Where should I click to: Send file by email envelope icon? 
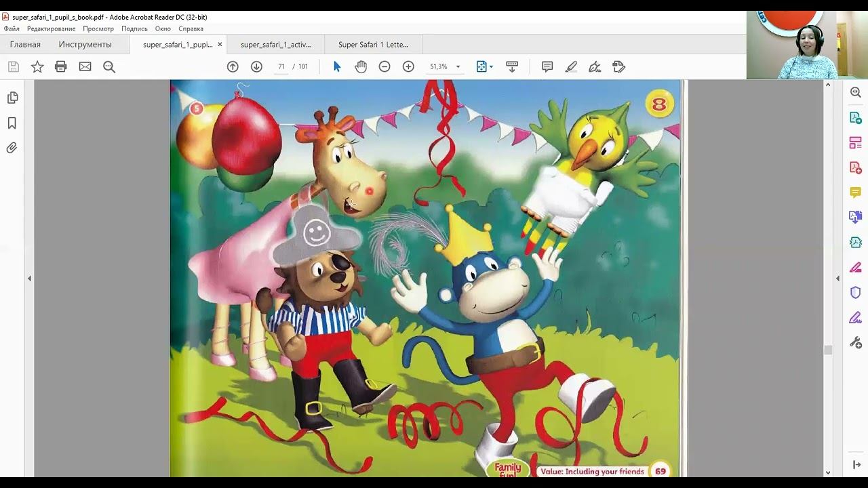coord(85,66)
